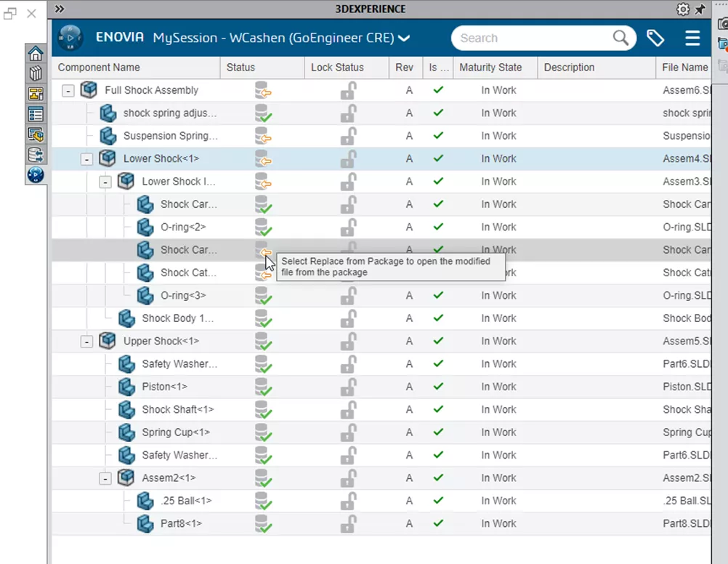Click the tag icon in the ENOVIA header
Screen dimensions: 728x564
click(x=655, y=38)
